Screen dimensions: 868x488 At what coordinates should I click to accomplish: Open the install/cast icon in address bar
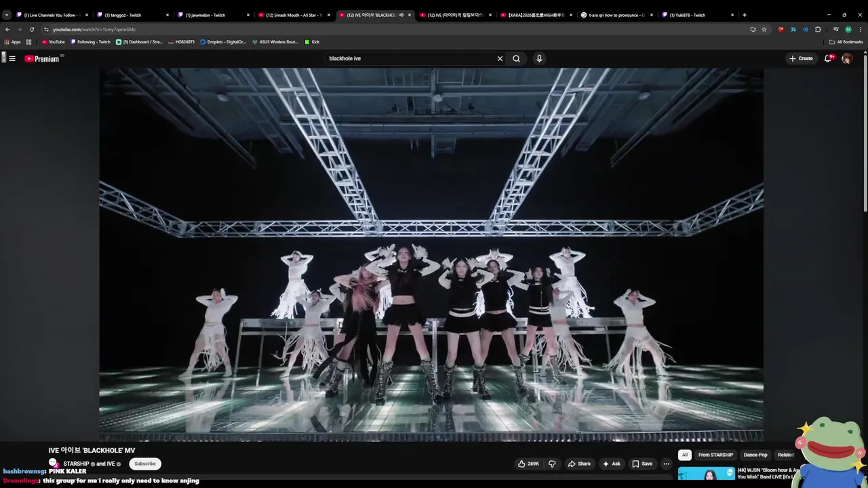pos(753,29)
